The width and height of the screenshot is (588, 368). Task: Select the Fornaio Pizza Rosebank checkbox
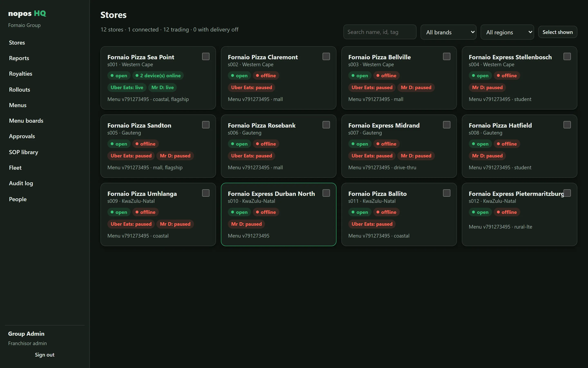[326, 125]
